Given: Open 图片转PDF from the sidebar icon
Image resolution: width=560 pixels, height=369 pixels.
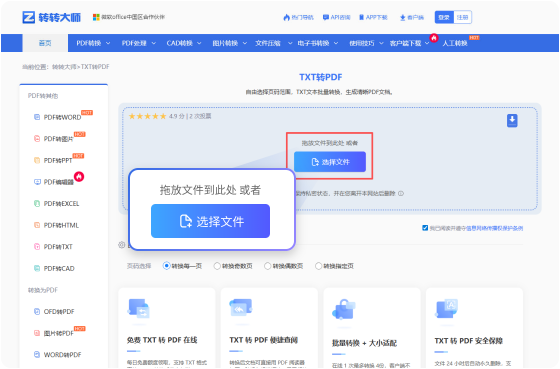Looking at the screenshot, I should (37, 333).
